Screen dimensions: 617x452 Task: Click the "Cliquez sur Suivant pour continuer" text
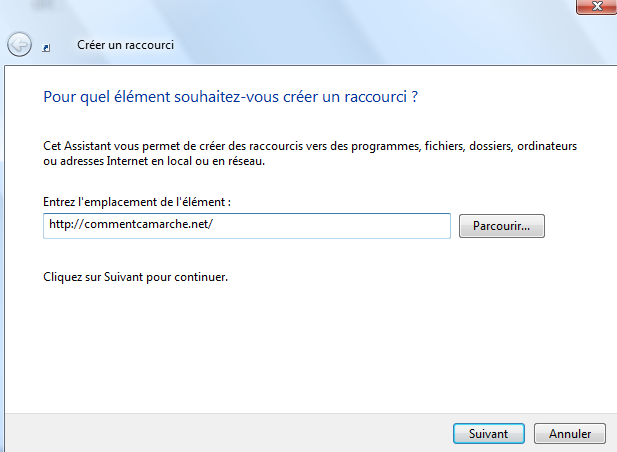coord(136,275)
